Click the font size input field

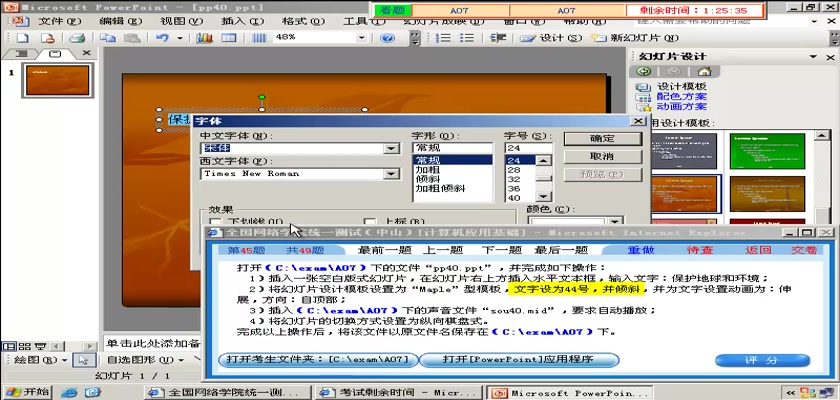pyautogui.click(x=528, y=148)
